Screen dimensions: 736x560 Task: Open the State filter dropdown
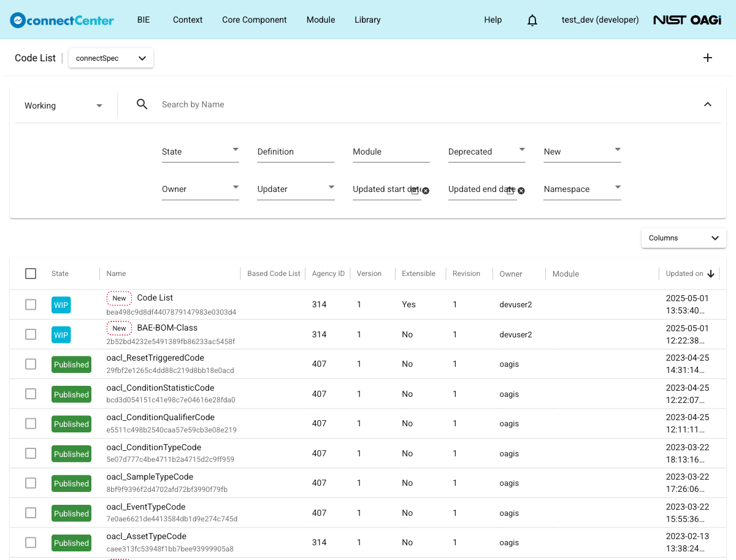[x=200, y=152]
